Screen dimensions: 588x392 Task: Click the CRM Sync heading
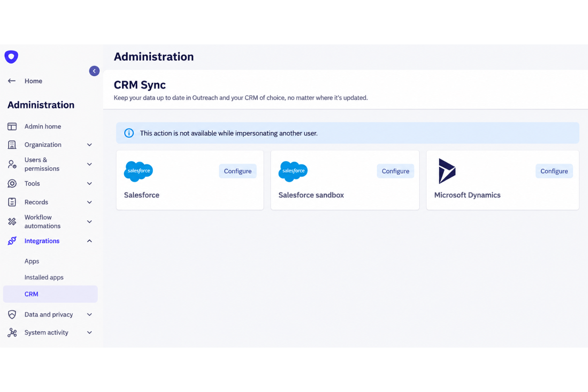pos(140,85)
